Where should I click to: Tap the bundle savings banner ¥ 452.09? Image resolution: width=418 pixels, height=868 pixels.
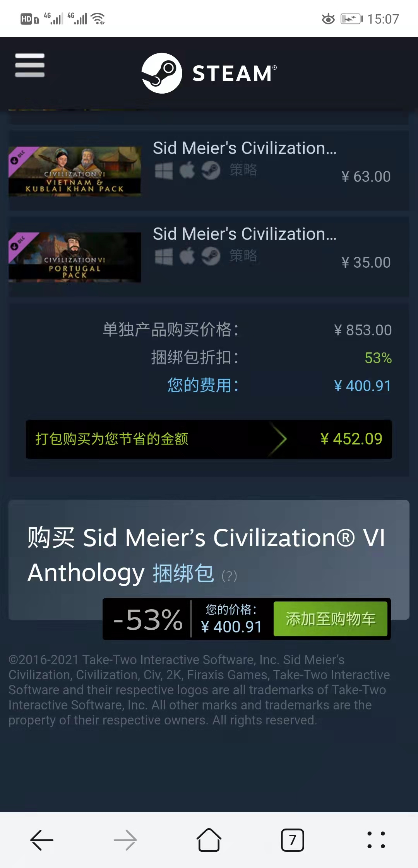pos(209,439)
